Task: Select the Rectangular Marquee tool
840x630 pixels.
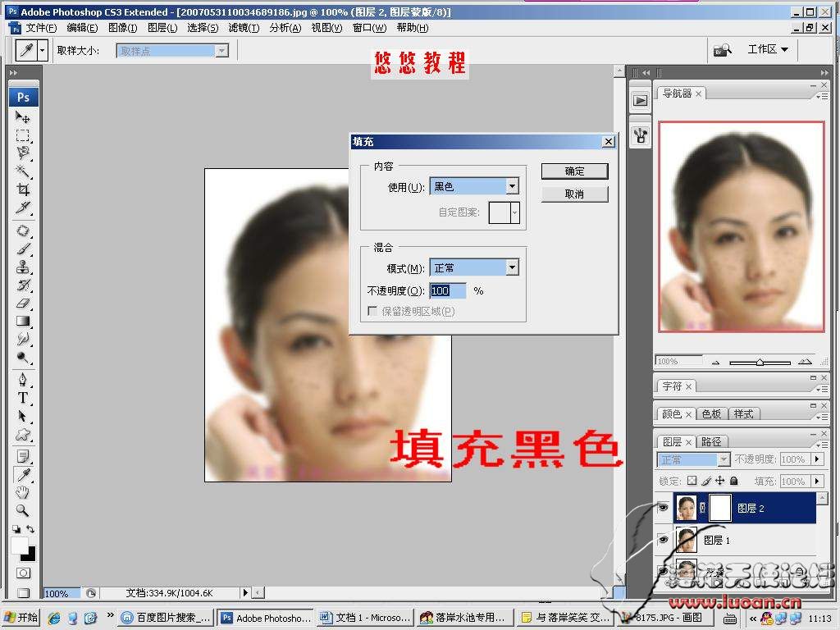Action: click(x=22, y=135)
